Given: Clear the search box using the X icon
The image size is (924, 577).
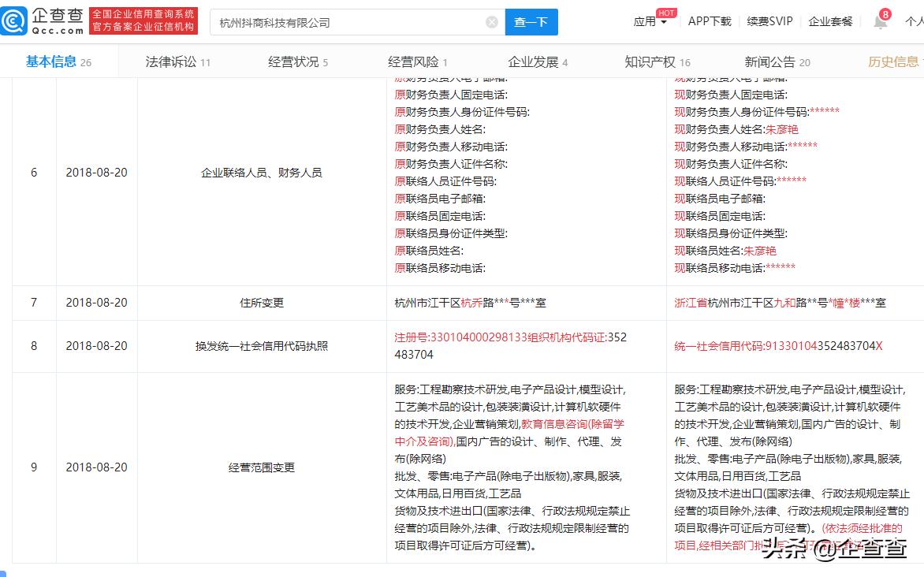Looking at the screenshot, I should 491,21.
